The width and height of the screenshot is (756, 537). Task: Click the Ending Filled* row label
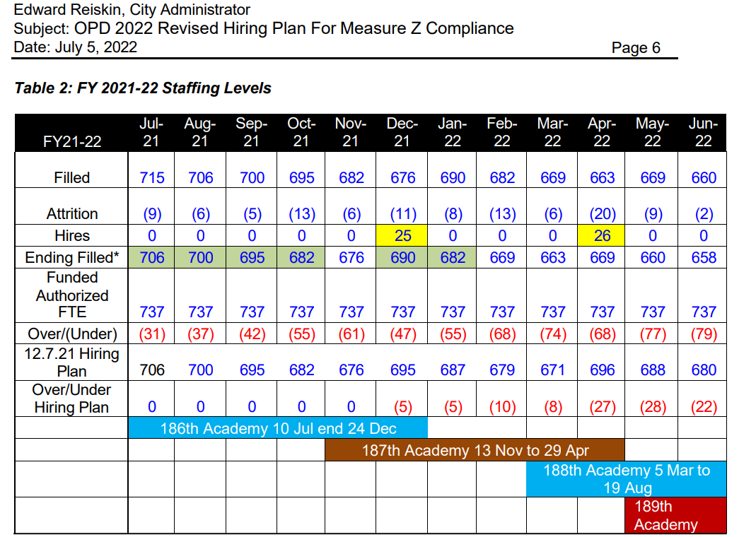coord(71,258)
